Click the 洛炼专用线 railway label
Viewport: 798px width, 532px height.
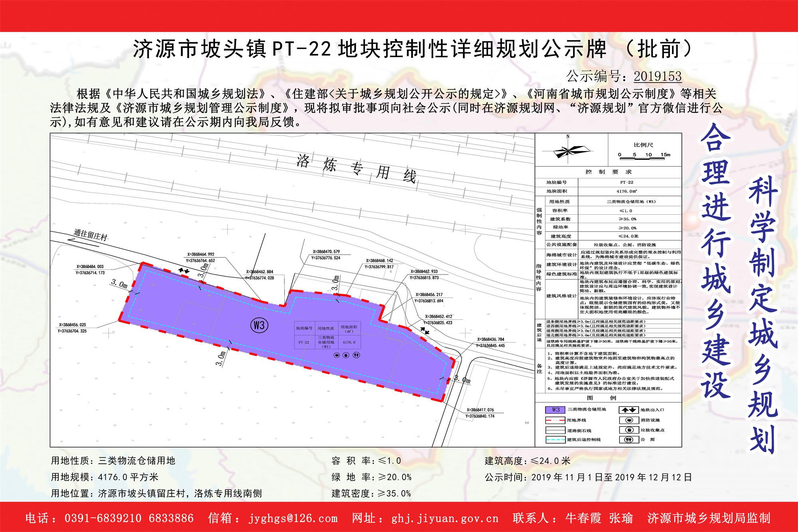point(357,169)
